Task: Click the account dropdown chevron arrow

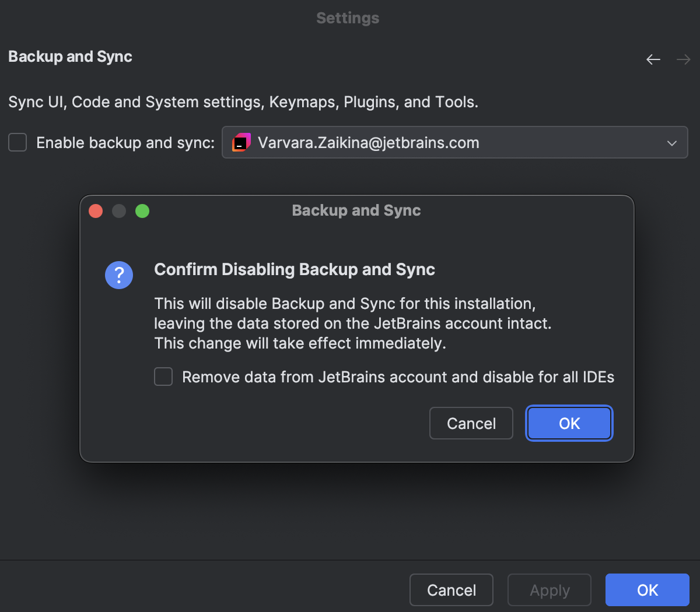Action: click(672, 143)
